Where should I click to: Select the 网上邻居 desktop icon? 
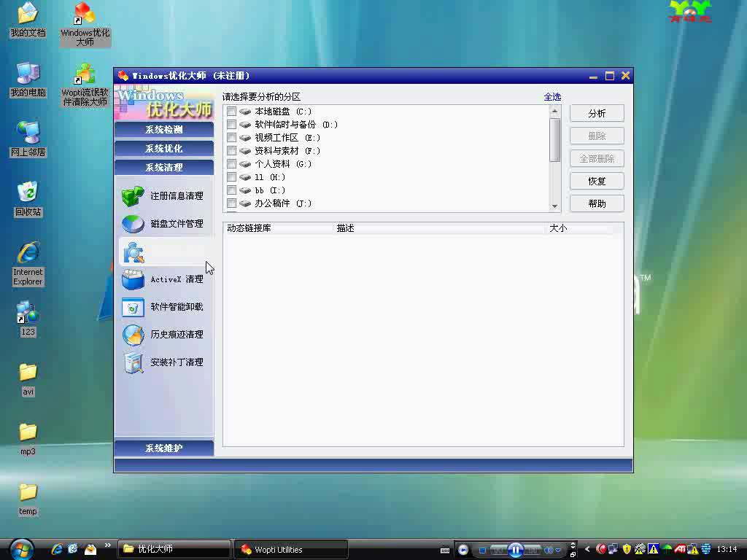tap(28, 139)
